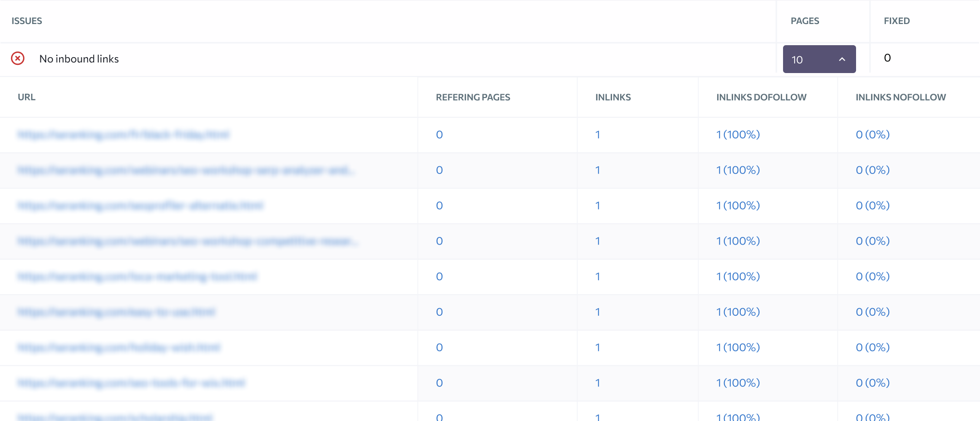The height and width of the screenshot is (421, 980).
Task: Open the blurred black-friday URL in first row
Action: (123, 135)
